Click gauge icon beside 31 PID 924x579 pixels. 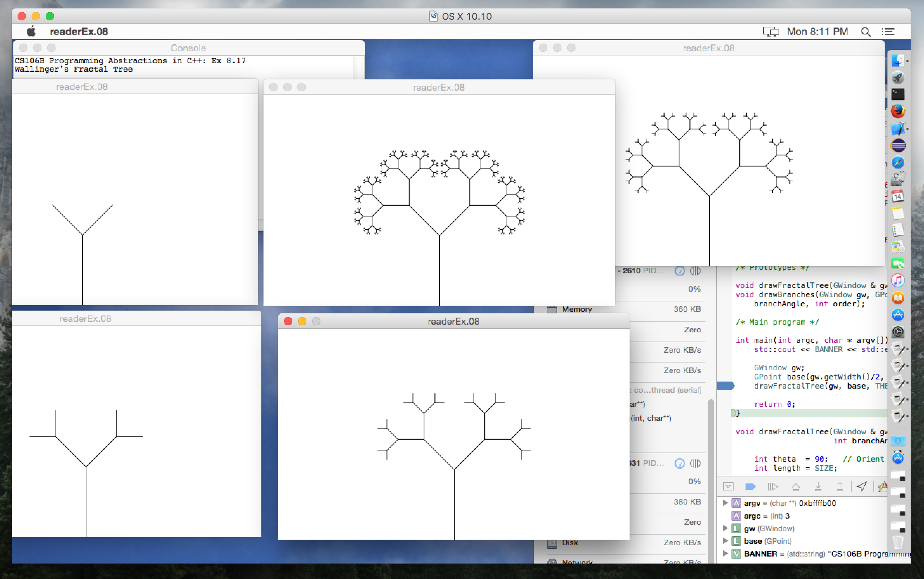click(x=680, y=463)
